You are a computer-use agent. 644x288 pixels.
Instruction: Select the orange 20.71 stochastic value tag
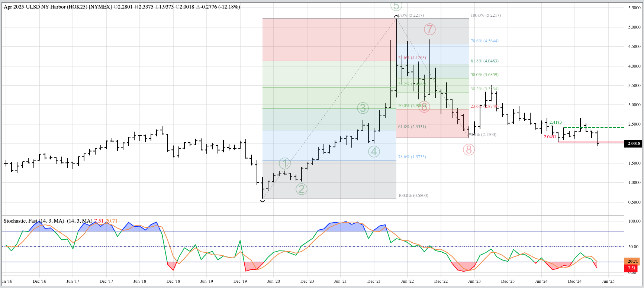point(632,261)
